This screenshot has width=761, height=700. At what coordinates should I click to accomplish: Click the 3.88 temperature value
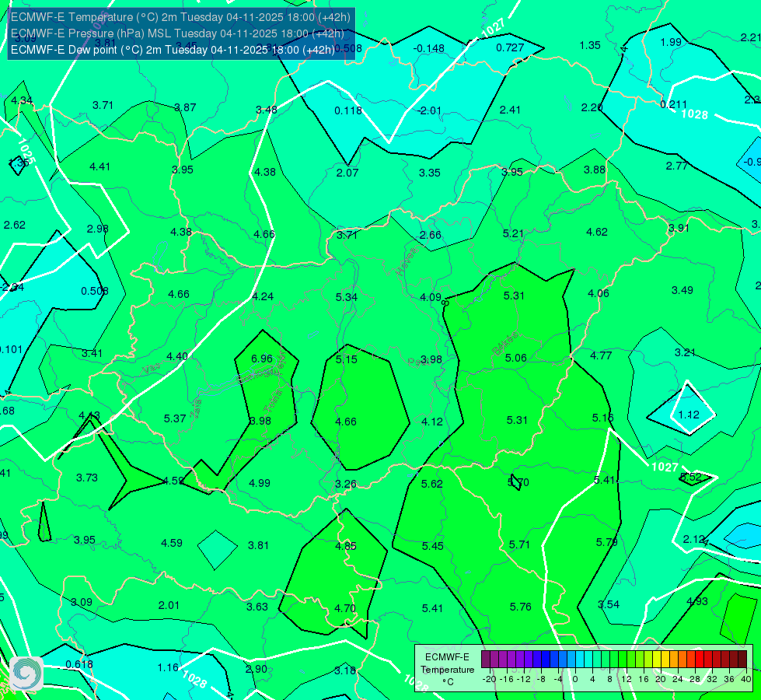(x=594, y=170)
